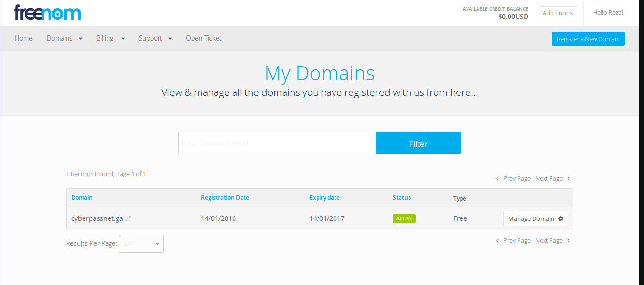Click Prev Page below the table
The width and height of the screenshot is (644, 285).
513,241
